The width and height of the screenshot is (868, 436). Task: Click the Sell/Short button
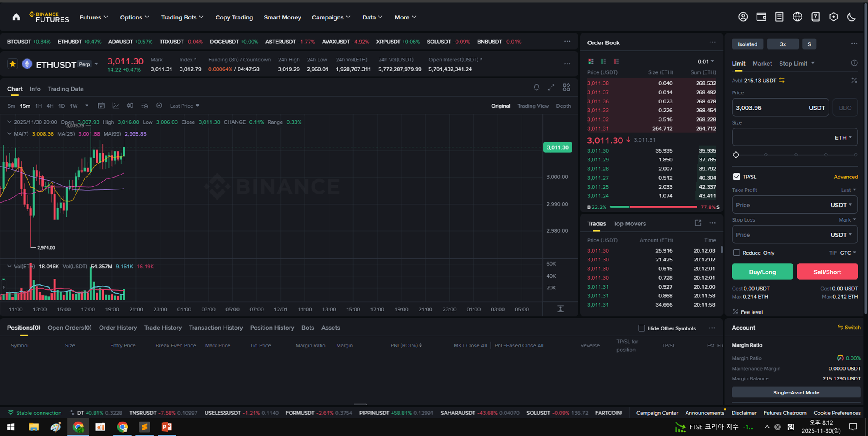click(x=827, y=272)
